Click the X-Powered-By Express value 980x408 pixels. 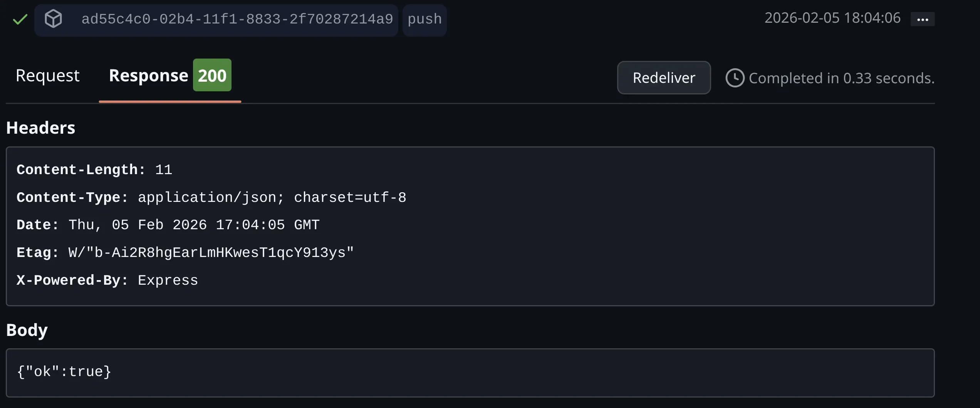click(x=168, y=280)
